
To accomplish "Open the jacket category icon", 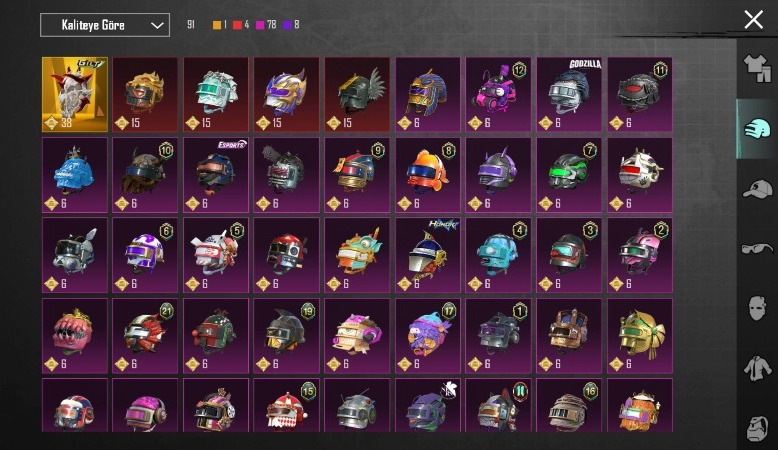I will (x=757, y=369).
